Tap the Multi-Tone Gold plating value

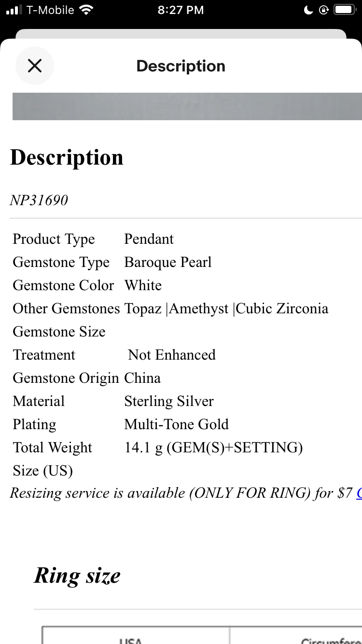click(176, 424)
